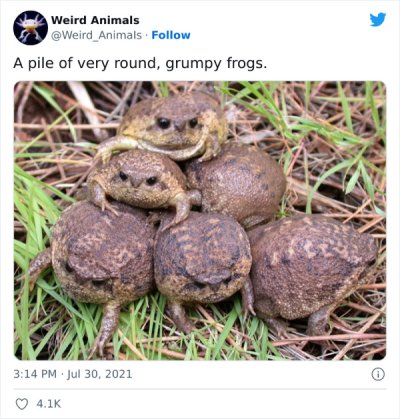This screenshot has width=400, height=419.
Task: Click the Jul 30, 2021 date
Action: (x=100, y=374)
